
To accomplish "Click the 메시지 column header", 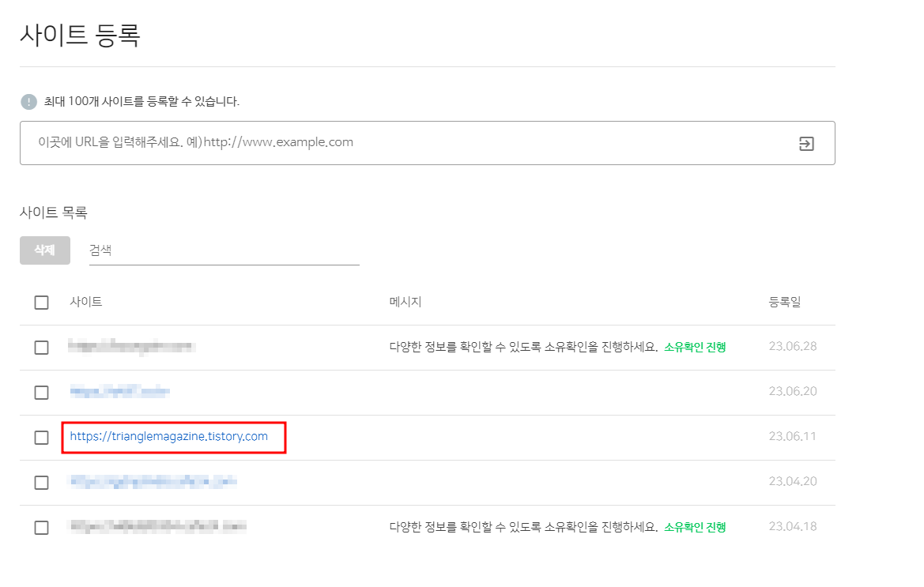I will pyautogui.click(x=405, y=302).
